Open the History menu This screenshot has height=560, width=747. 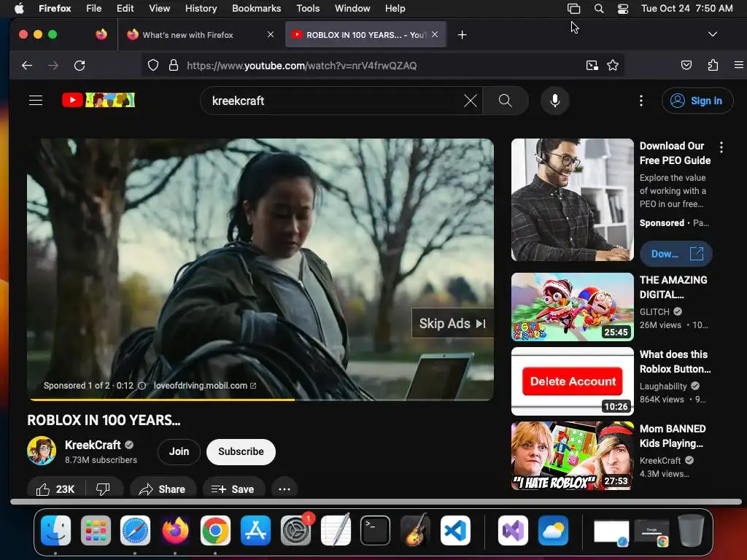coord(201,8)
